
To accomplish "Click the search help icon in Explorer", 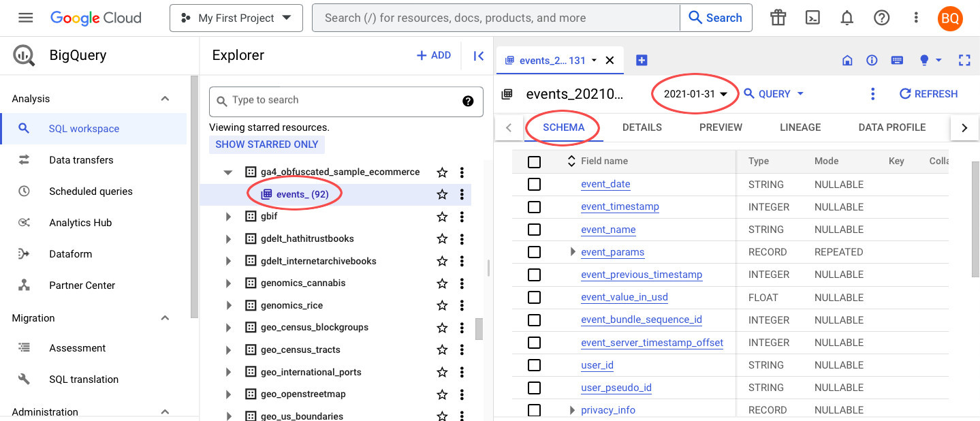I will click(468, 101).
